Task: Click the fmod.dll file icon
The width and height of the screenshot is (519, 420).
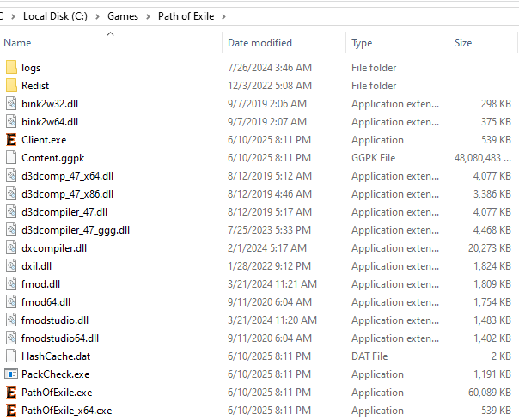Action: tap(11, 284)
